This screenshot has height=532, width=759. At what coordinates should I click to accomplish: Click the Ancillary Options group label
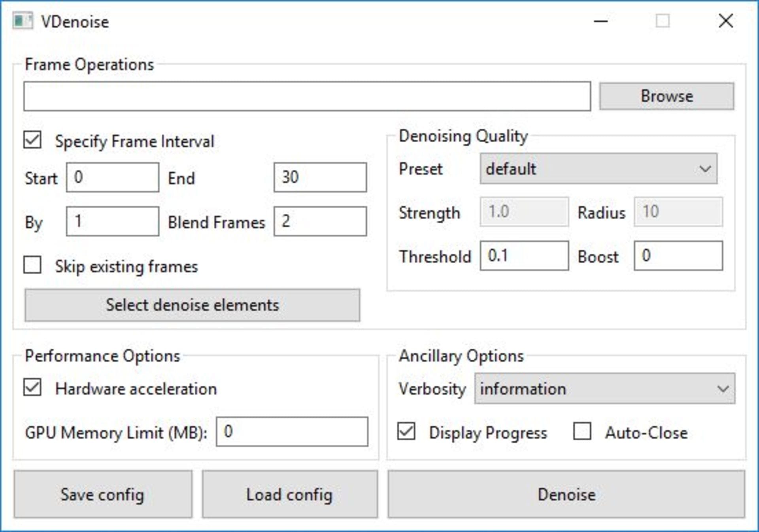point(461,356)
